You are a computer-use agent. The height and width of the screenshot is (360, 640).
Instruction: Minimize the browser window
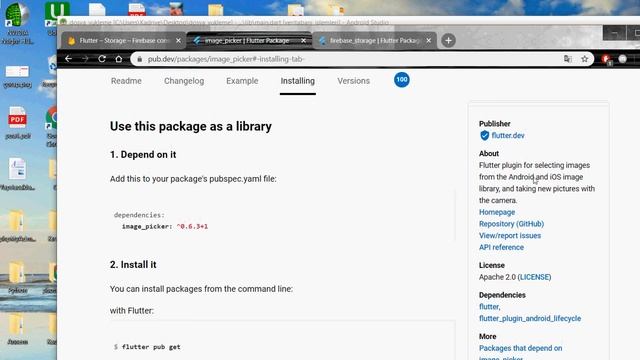pyautogui.click(x=614, y=33)
